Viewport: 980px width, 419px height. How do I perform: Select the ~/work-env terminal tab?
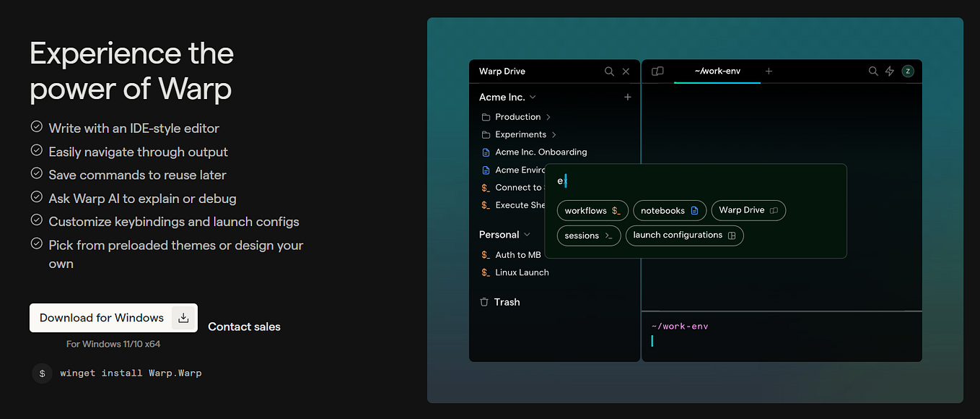[717, 71]
